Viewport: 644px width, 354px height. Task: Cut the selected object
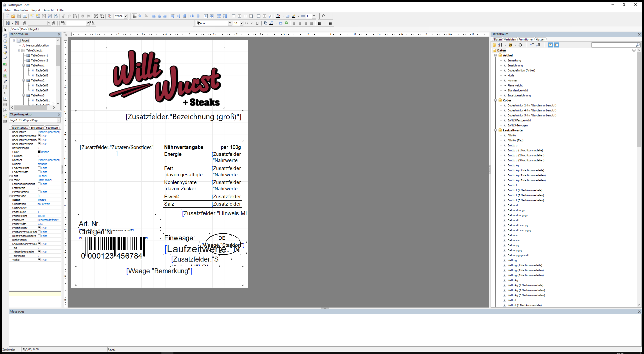pos(63,16)
